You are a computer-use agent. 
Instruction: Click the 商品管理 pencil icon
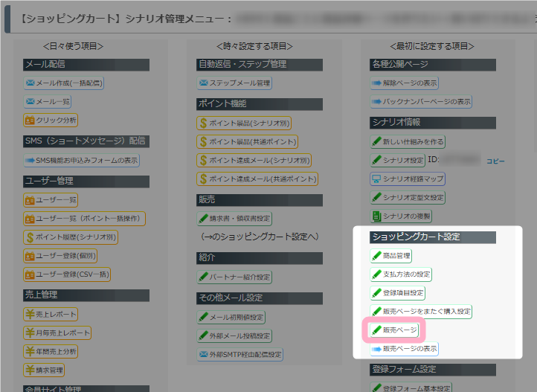(376, 256)
